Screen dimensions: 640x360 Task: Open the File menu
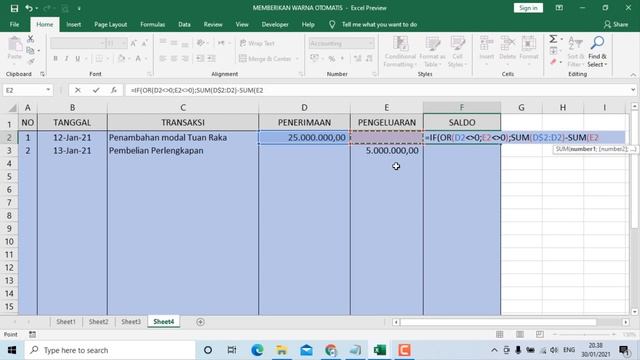[x=14, y=24]
